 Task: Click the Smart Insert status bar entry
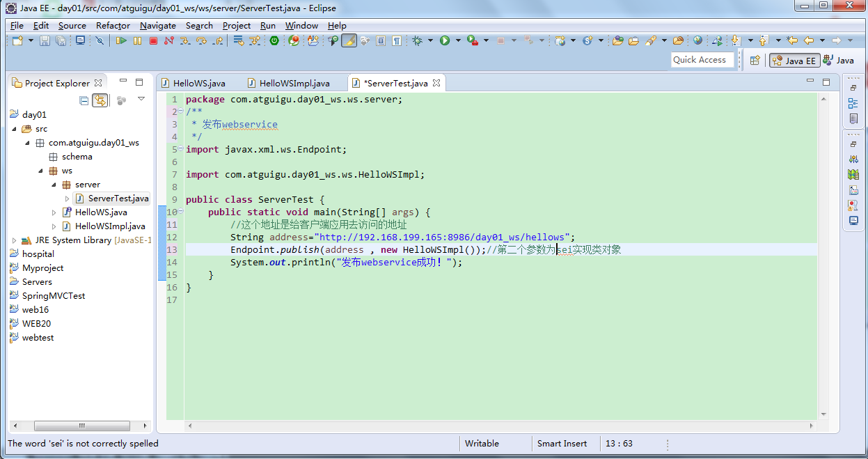pyautogui.click(x=562, y=443)
